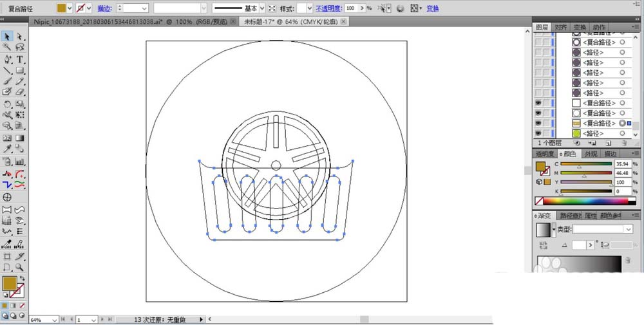
Task: Select the Pencil tool
Action: point(20,81)
